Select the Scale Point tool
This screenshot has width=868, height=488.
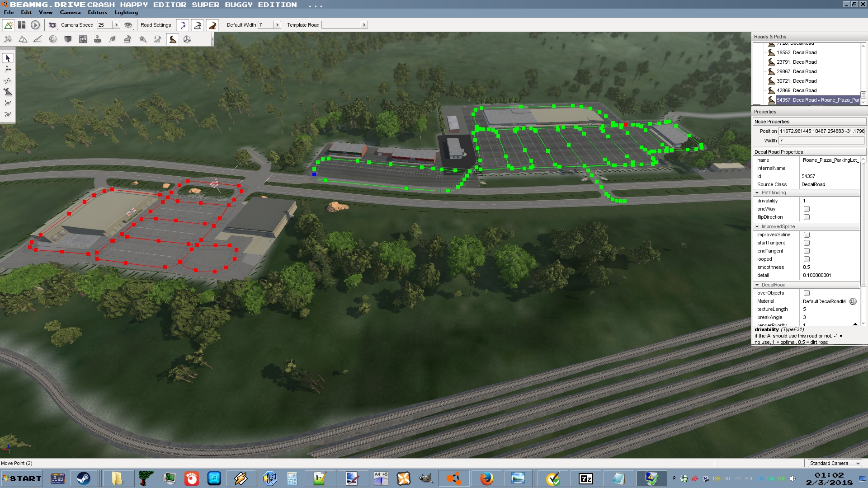click(8, 80)
